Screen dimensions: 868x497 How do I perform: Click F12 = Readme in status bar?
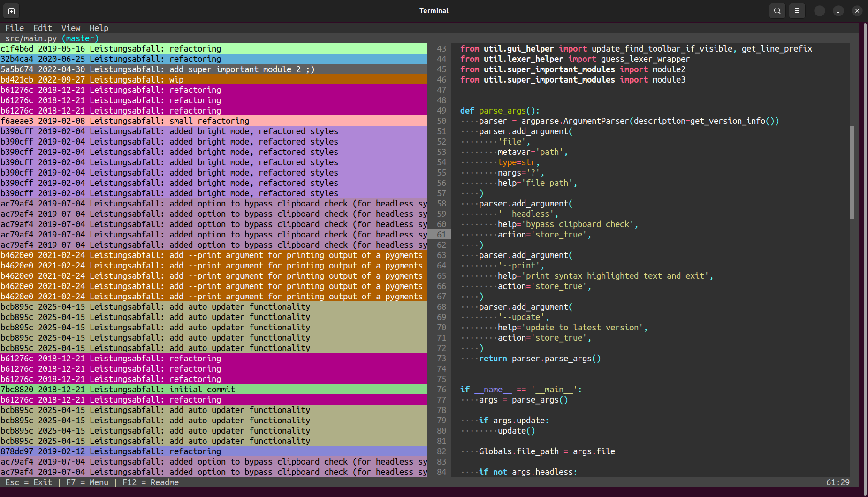point(151,482)
